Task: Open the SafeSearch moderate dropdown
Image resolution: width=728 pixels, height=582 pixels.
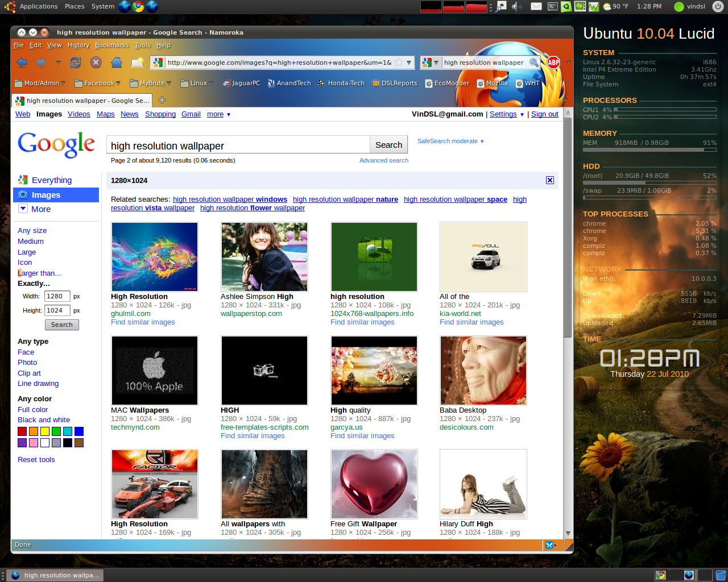Action: click(450, 141)
